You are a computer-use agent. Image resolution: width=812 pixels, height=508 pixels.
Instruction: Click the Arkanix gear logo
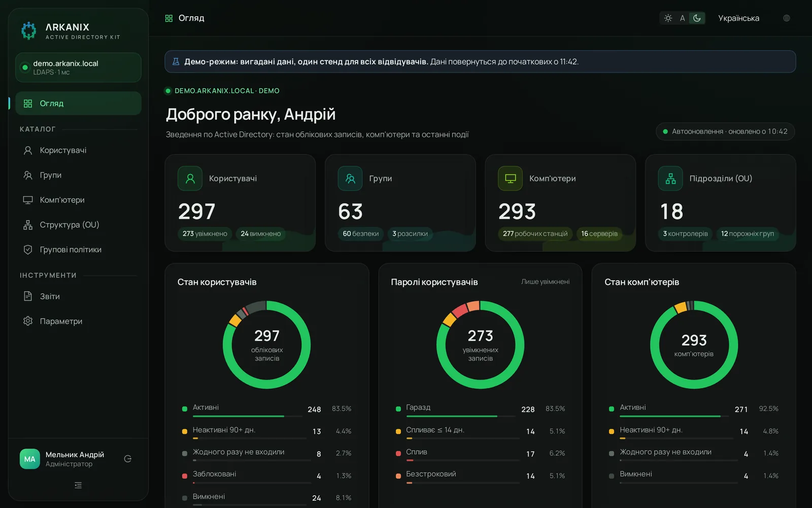(x=29, y=30)
